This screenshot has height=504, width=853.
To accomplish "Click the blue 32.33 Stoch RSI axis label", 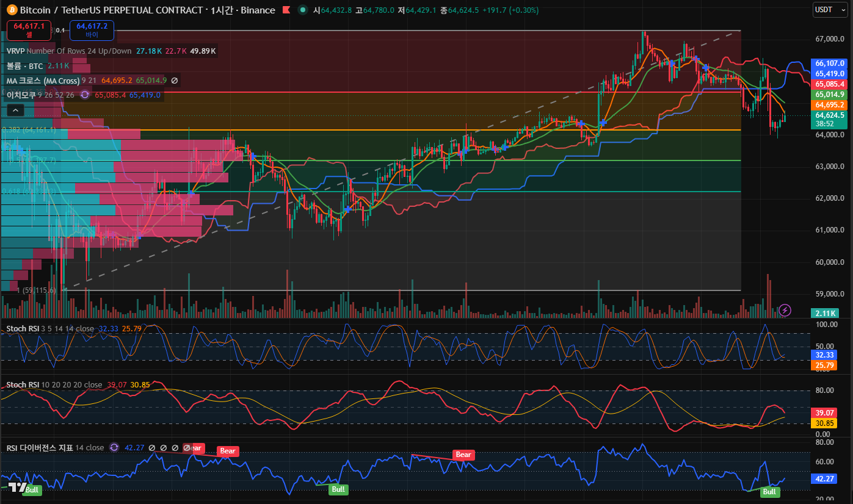I will [x=825, y=355].
